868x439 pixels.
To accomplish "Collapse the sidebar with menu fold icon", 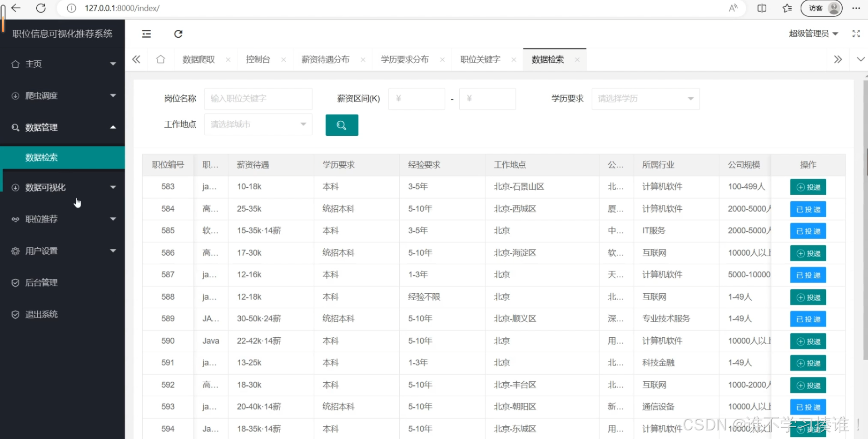I will tap(146, 34).
